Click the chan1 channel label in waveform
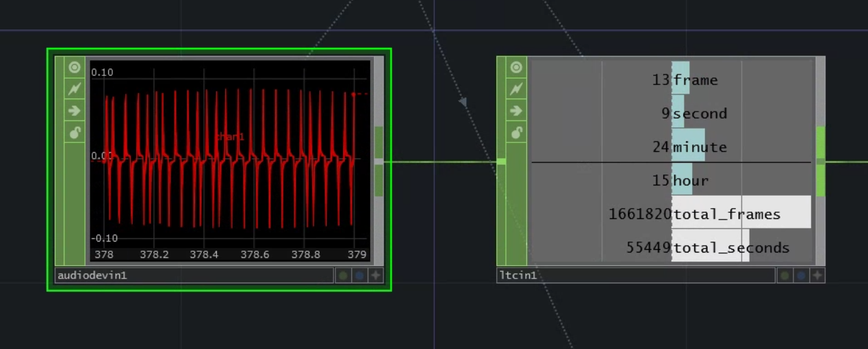This screenshot has width=868, height=349. tap(230, 137)
